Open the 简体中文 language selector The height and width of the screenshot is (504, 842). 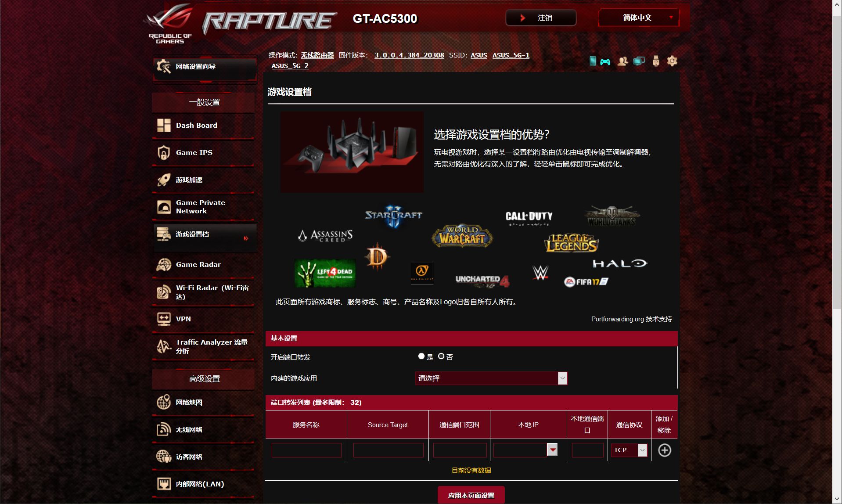[638, 18]
